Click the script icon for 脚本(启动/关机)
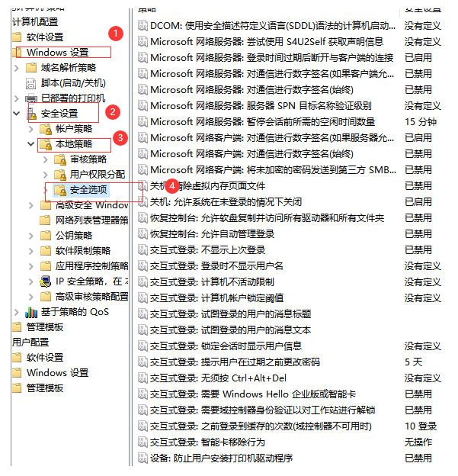 (31, 82)
